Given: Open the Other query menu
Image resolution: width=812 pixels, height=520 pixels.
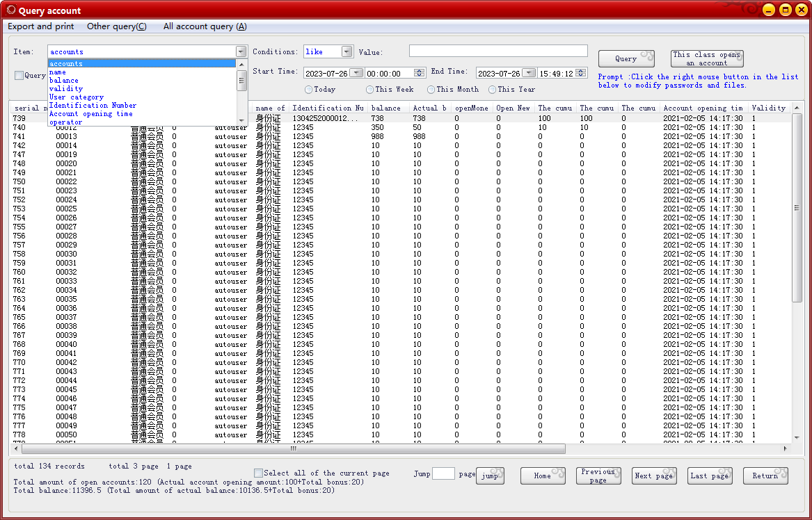Looking at the screenshot, I should click(116, 26).
